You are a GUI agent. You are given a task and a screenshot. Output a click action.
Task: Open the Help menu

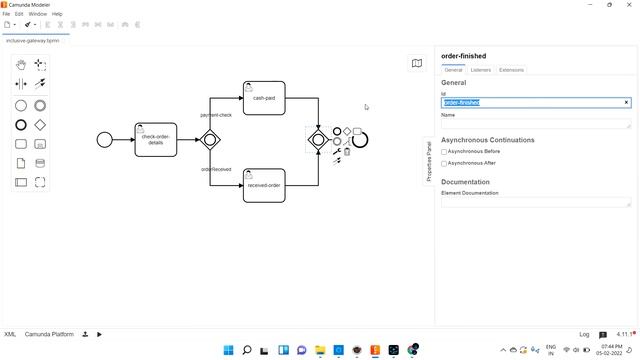point(57,14)
